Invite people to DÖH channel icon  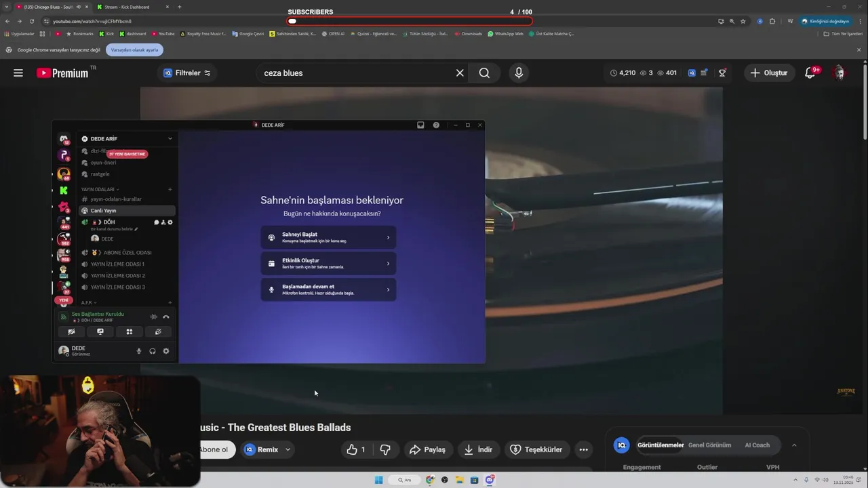(x=163, y=222)
